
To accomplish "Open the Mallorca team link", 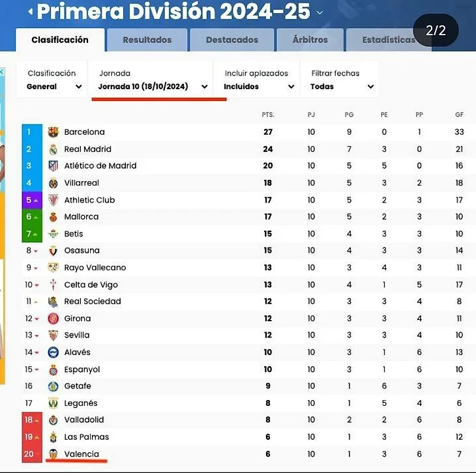I will coord(82,217).
